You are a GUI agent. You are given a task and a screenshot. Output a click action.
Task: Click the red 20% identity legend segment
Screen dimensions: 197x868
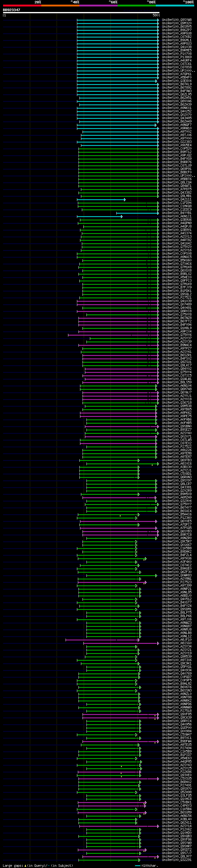22,6
